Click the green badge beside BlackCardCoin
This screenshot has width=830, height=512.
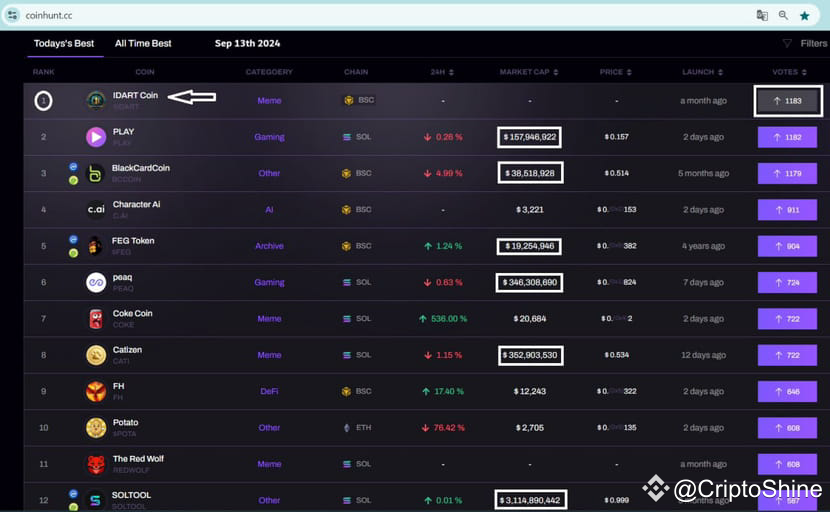point(73,181)
